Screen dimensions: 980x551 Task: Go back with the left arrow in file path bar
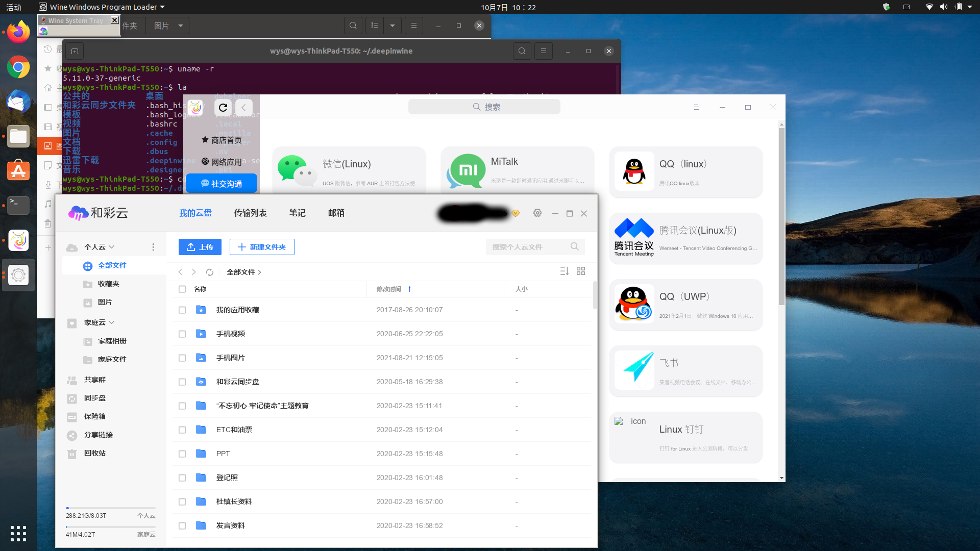click(x=180, y=272)
